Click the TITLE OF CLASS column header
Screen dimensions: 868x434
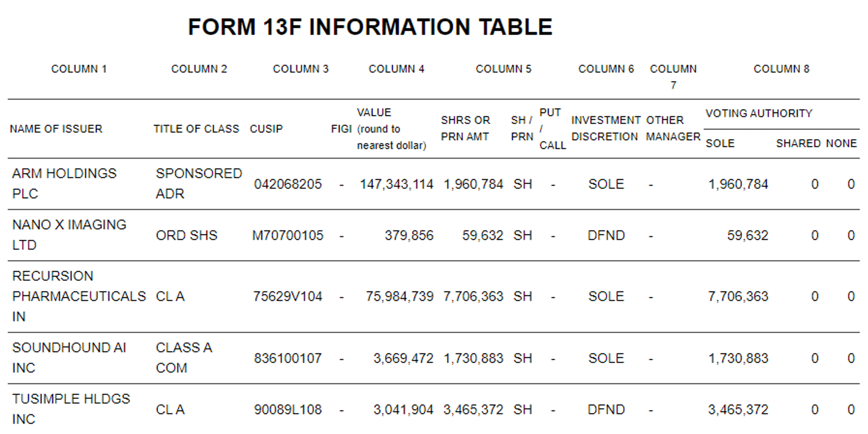196,129
